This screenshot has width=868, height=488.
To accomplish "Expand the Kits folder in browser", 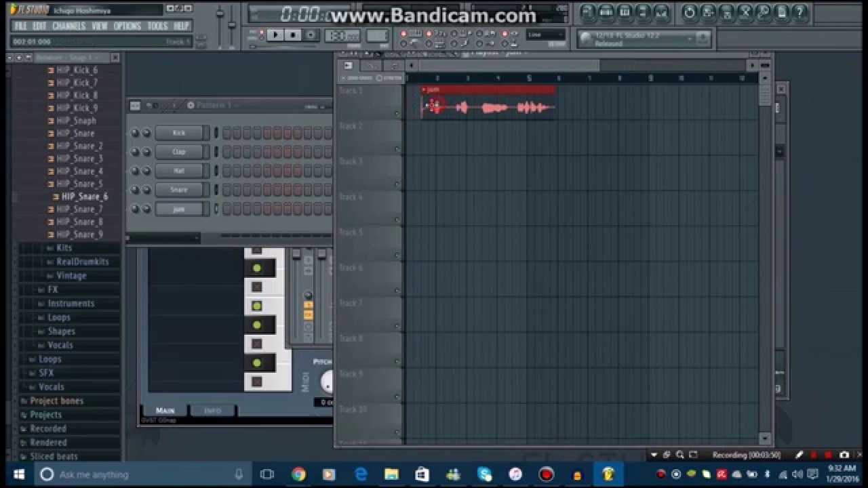I will (x=64, y=248).
